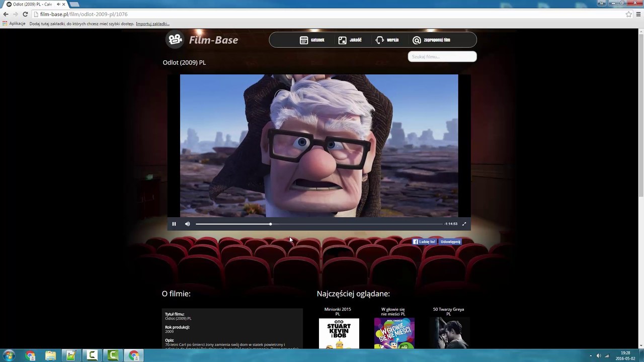Viewport: 644px width, 362px height.
Task: Click the remaining time -1:14:53 display
Action: [451, 224]
